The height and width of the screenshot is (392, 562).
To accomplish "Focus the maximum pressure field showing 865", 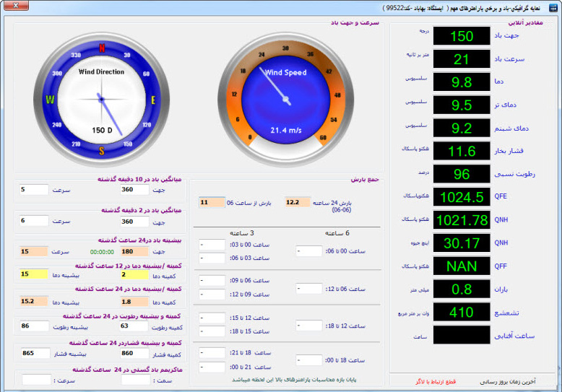I will point(34,354).
